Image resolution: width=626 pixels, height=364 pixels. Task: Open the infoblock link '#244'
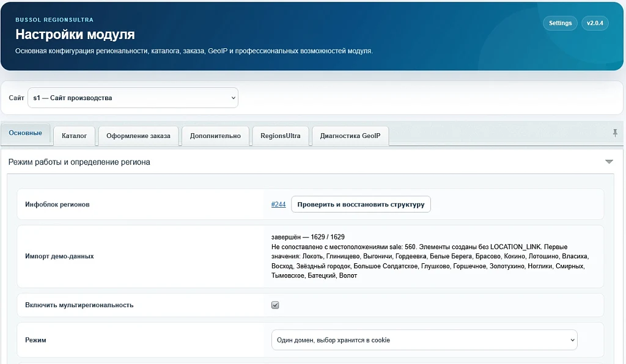coord(278,205)
